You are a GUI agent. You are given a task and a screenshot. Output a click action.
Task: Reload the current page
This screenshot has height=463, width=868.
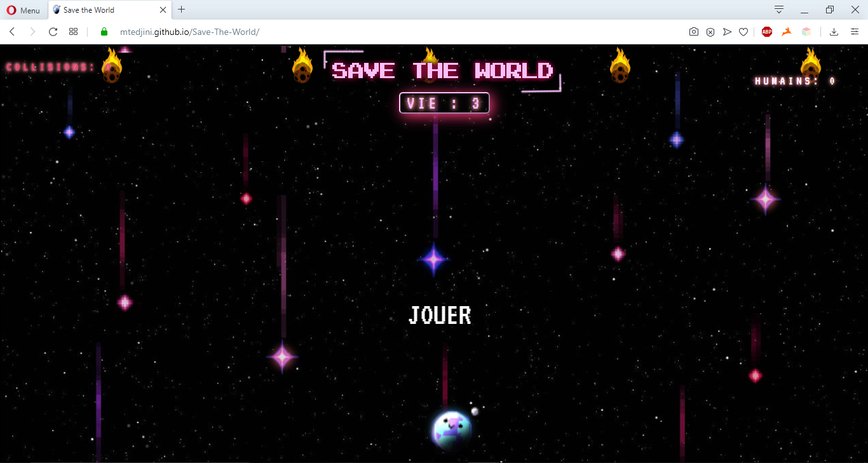point(53,32)
